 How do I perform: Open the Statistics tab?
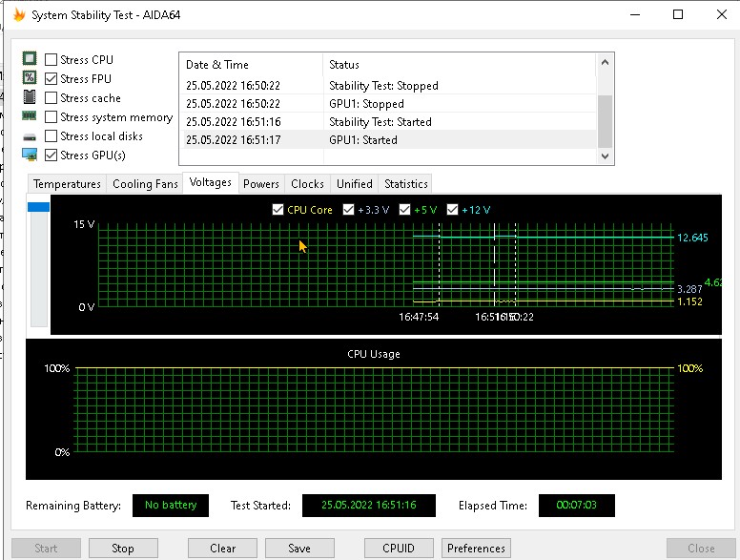(x=406, y=184)
